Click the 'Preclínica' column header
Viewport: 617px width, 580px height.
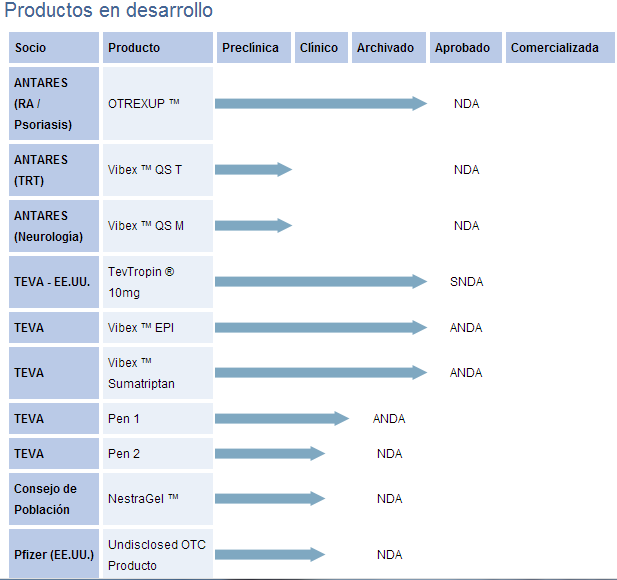[254, 48]
